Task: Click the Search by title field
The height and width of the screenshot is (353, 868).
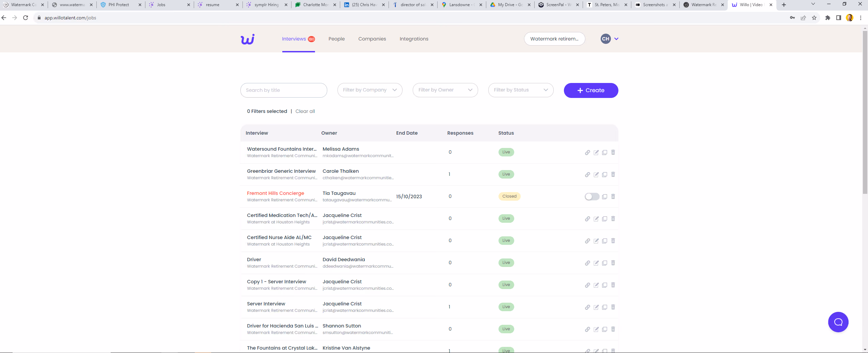Action: click(x=284, y=90)
